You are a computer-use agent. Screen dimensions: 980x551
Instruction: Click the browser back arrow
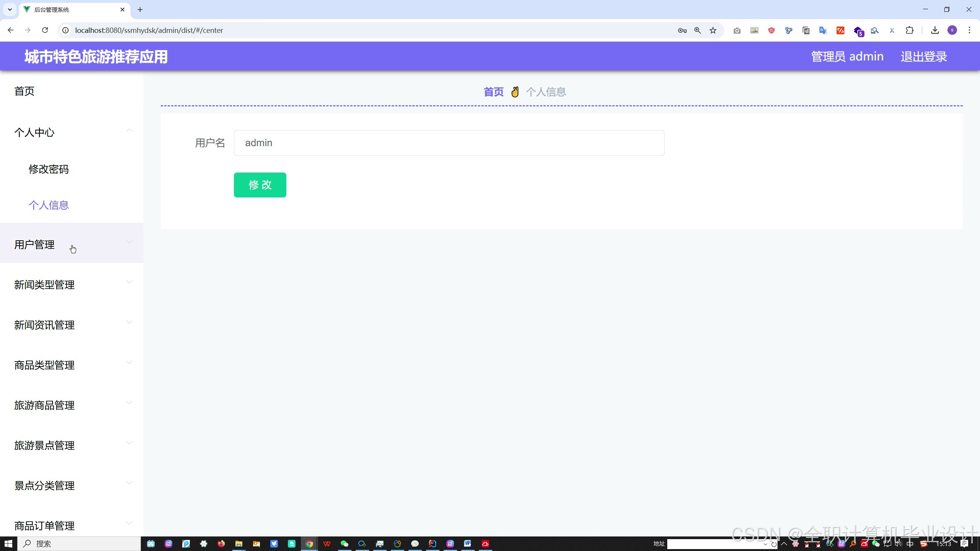tap(11, 30)
